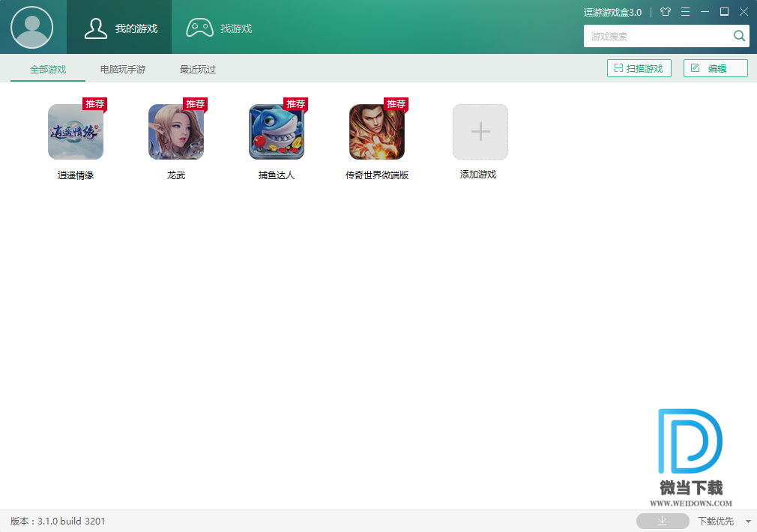Click the 龙武 label
The height and width of the screenshot is (532, 757).
coord(176,175)
